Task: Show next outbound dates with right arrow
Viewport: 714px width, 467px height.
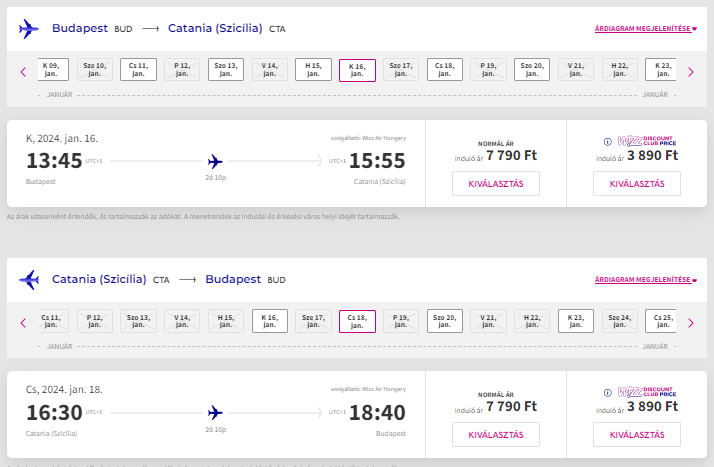Action: [x=691, y=72]
